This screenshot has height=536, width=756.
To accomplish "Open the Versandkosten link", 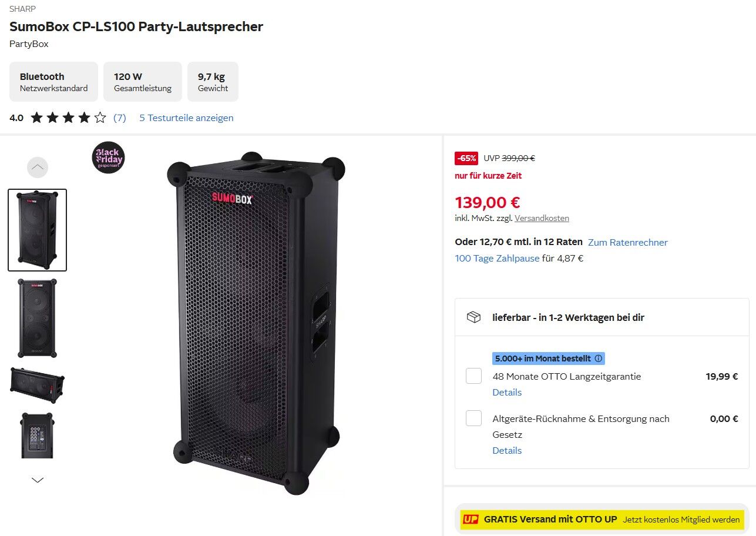I will (542, 218).
